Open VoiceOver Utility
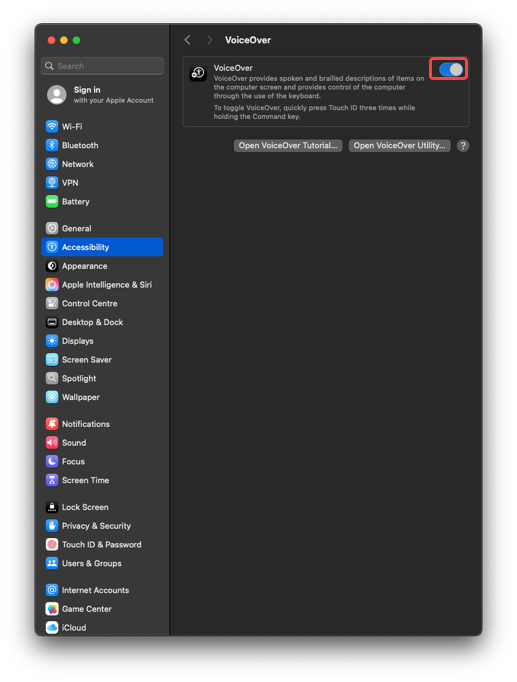This screenshot has height=682, width=517. (x=399, y=146)
